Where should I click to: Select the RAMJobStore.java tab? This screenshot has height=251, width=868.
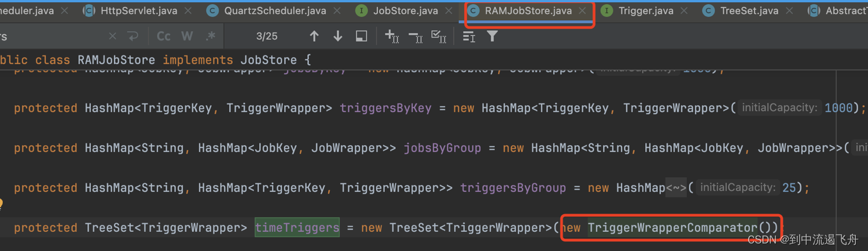tap(528, 10)
